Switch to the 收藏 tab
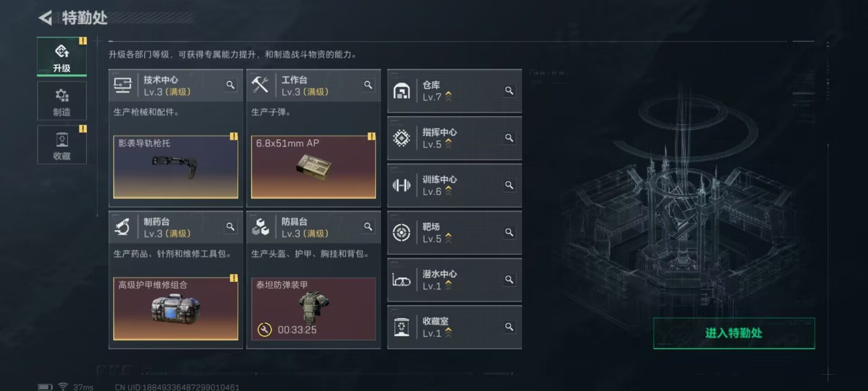 (62, 145)
